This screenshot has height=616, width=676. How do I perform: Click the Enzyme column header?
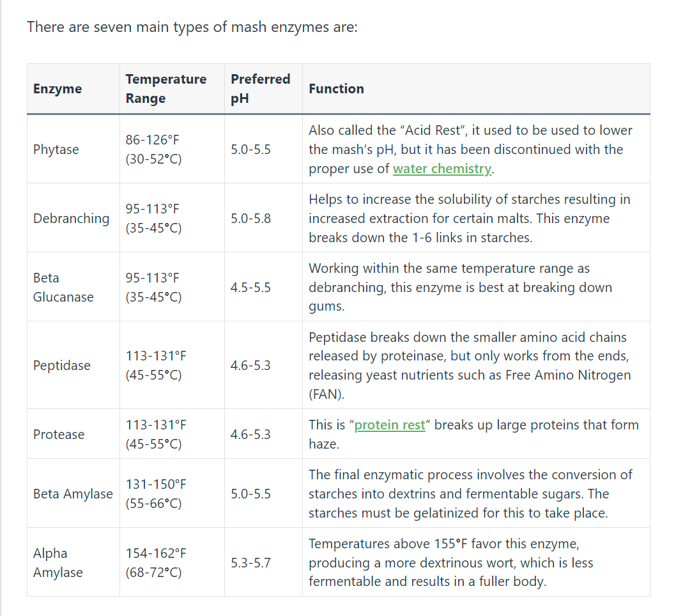(73, 89)
